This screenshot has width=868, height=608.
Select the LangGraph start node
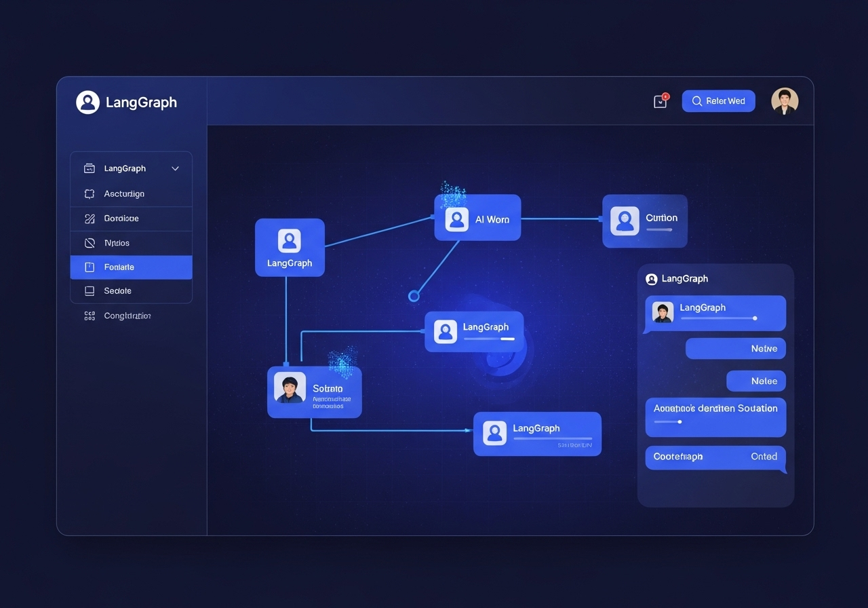(x=290, y=248)
